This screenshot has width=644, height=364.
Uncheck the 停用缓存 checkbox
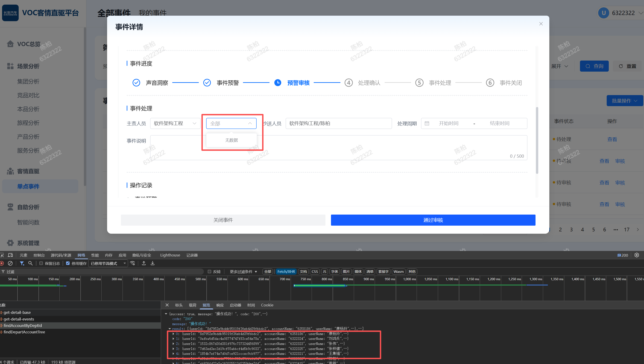click(68, 263)
